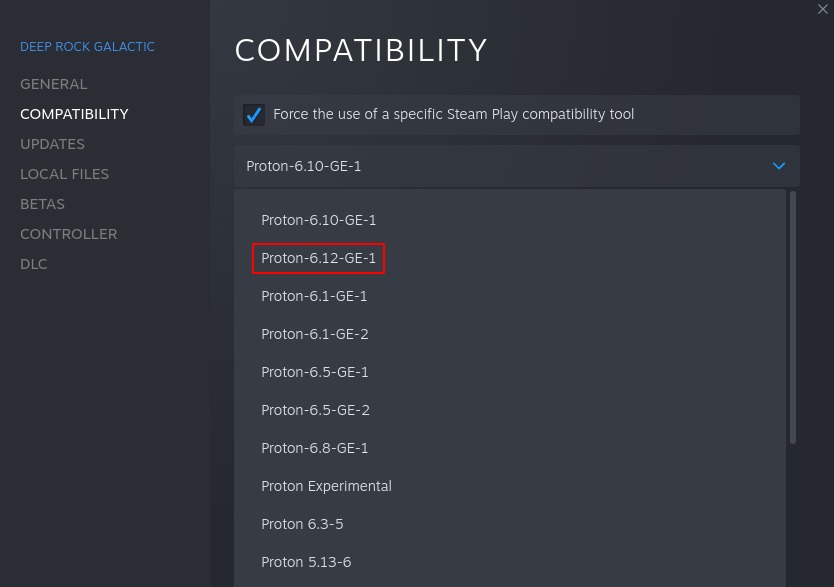Select Proton-6.5-GE-2 option
Viewport: 834px width, 587px height.
pyautogui.click(x=314, y=410)
